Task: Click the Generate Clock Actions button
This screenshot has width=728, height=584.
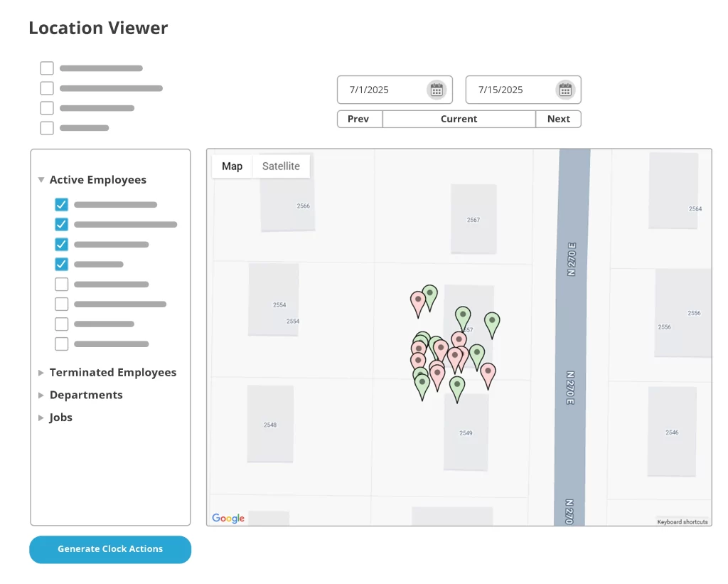Action: [110, 549]
